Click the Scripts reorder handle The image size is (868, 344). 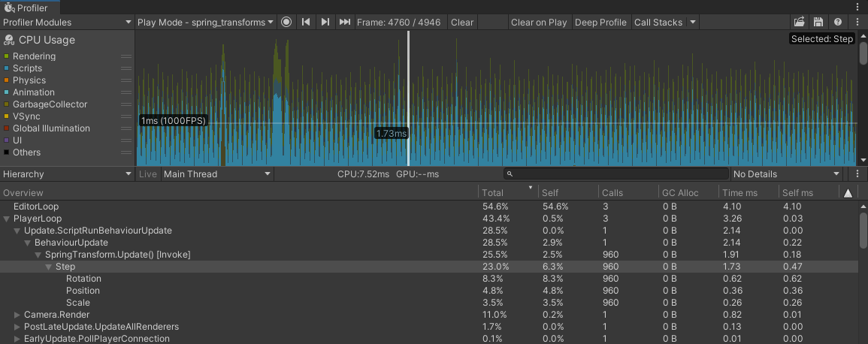coord(126,68)
